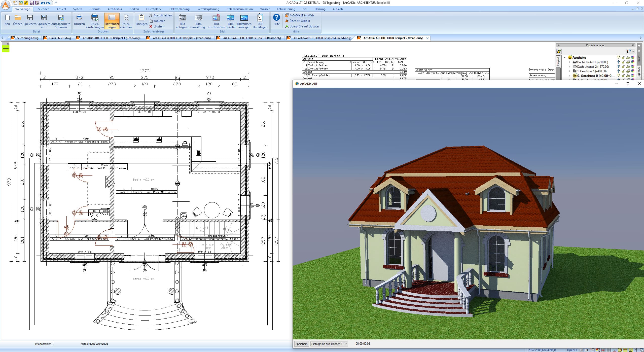The width and height of the screenshot is (644, 352).
Task: Open Projektmanager filter dropdown
Action: (630, 51)
